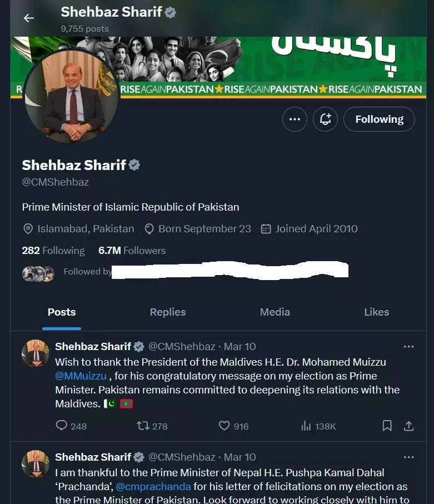Screen dimensions: 434x504
Task: Open more options on the Maldives post
Action: (x=408, y=347)
